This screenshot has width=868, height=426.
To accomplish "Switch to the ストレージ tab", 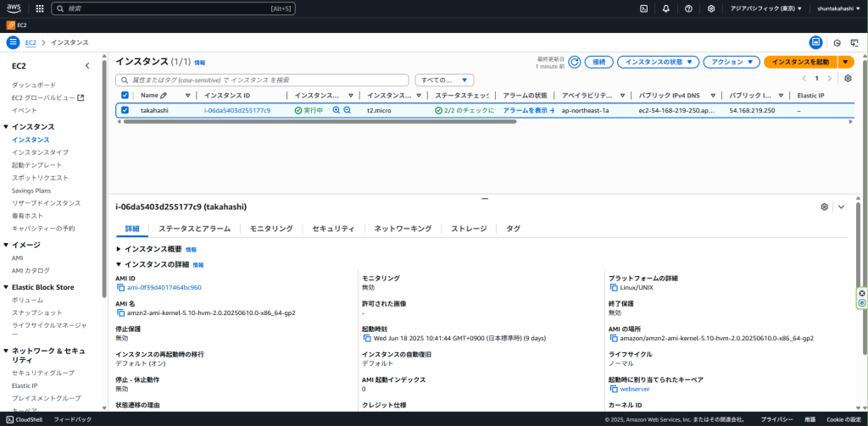I will 469,229.
